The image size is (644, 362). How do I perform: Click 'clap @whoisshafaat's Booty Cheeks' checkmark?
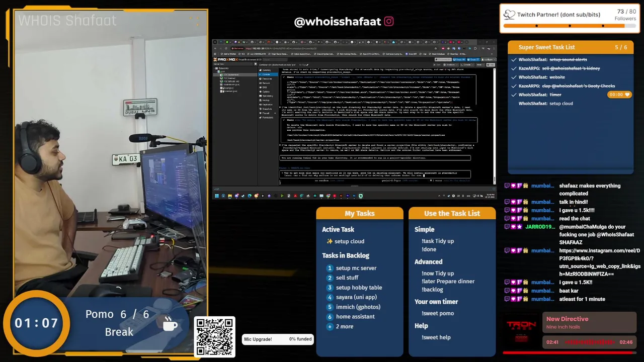(x=514, y=86)
